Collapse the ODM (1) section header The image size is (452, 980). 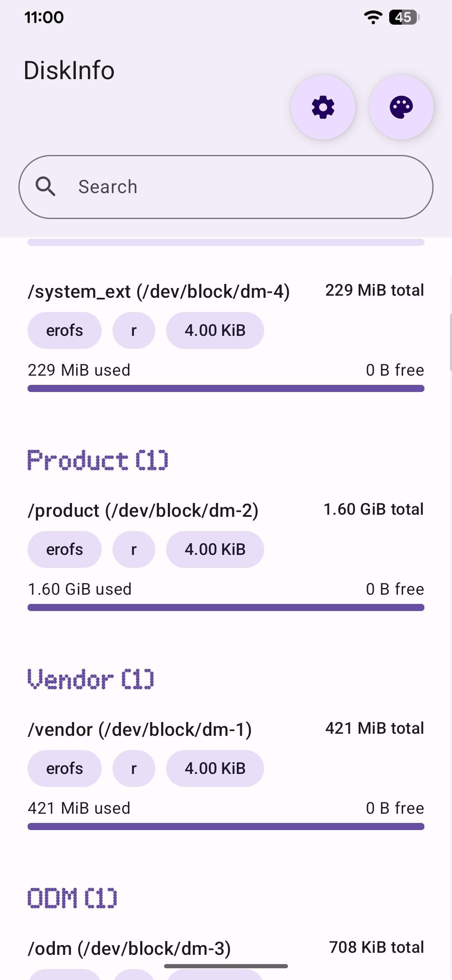pos(72,898)
